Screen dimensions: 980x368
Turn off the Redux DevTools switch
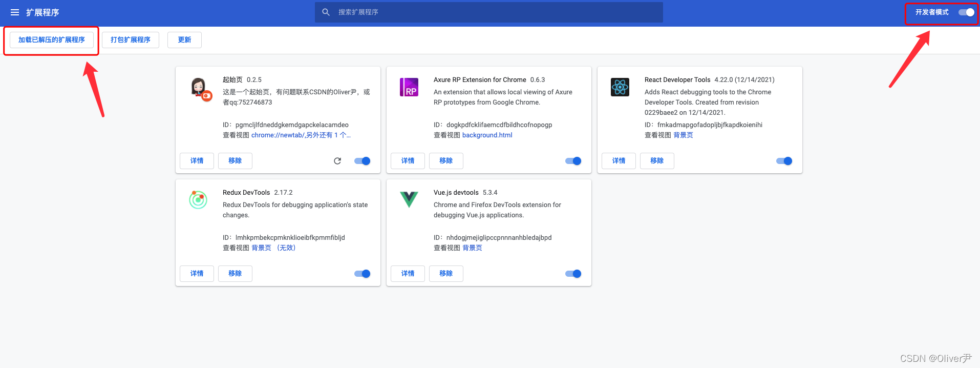click(x=362, y=274)
